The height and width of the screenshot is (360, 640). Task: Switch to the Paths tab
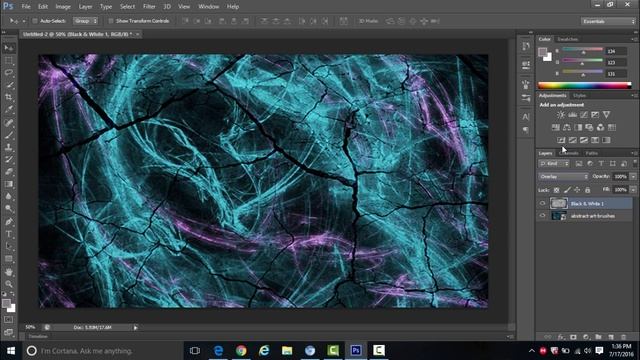click(x=591, y=153)
